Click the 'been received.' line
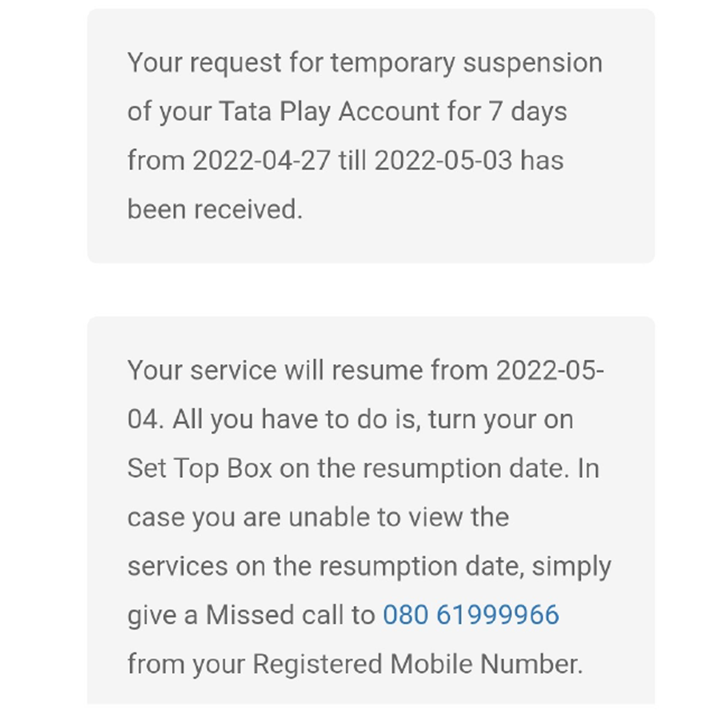 215,209
